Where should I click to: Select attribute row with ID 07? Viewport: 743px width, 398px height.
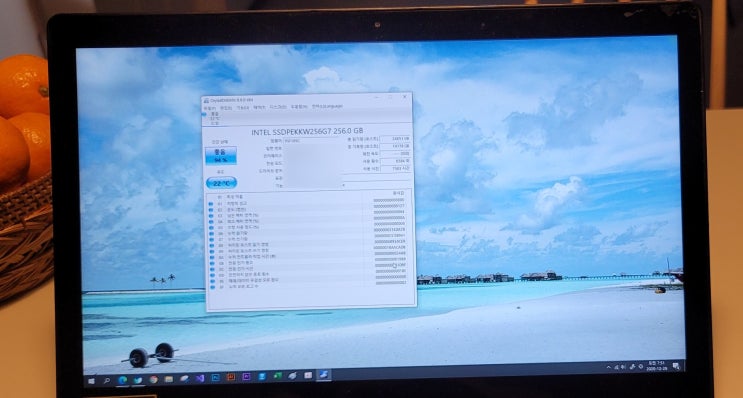point(309,238)
